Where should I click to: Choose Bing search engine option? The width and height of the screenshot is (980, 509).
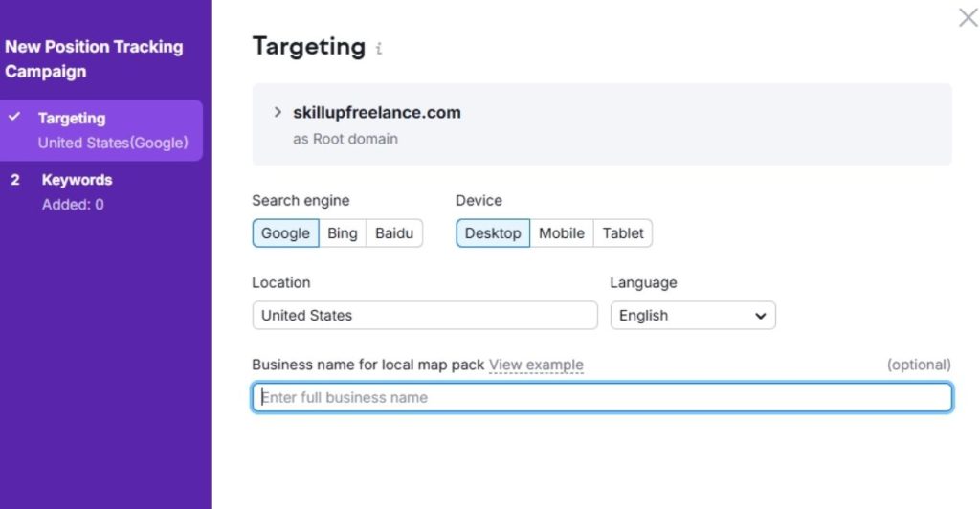342,233
